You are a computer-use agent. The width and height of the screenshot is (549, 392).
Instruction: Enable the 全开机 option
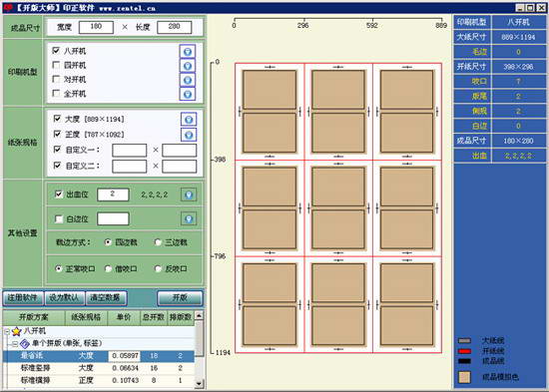(x=56, y=94)
